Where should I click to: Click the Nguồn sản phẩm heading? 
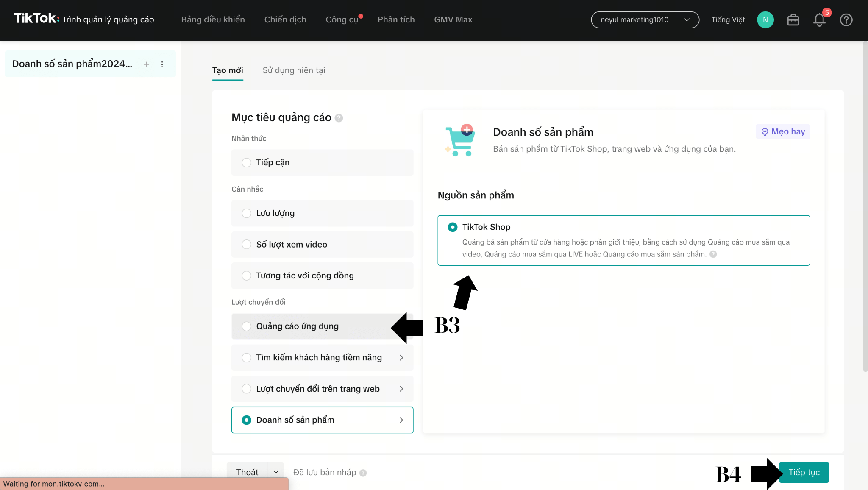[476, 195]
